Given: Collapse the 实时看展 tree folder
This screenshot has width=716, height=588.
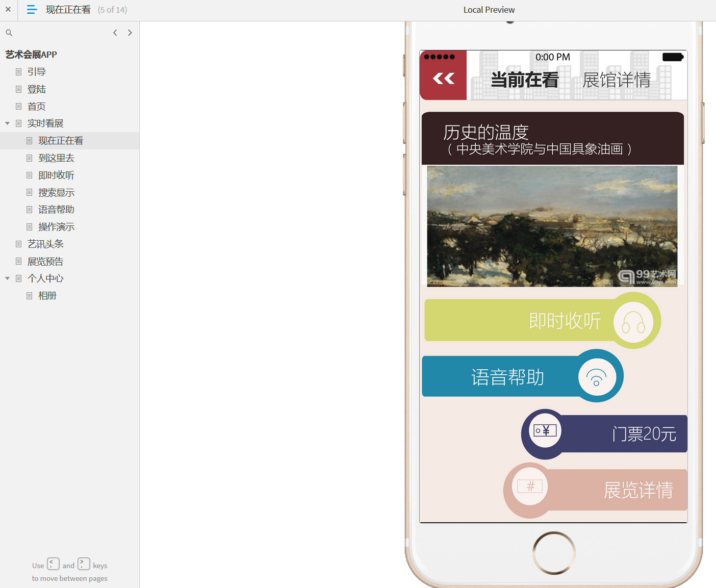Looking at the screenshot, I should point(7,123).
